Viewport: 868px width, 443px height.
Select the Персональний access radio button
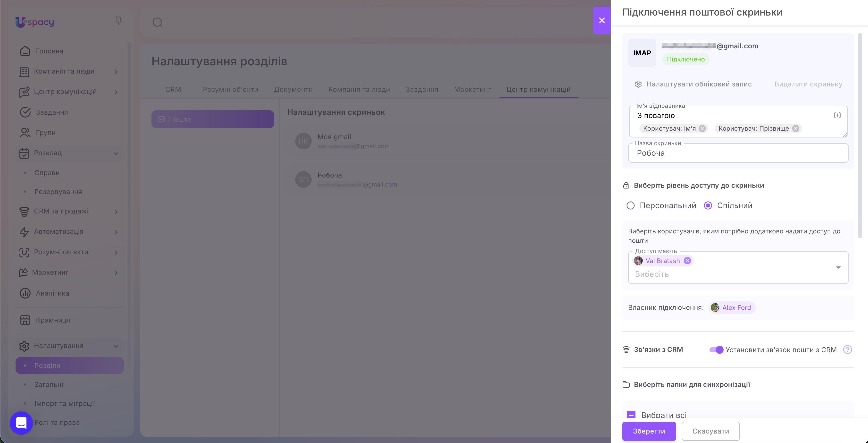pyautogui.click(x=630, y=206)
